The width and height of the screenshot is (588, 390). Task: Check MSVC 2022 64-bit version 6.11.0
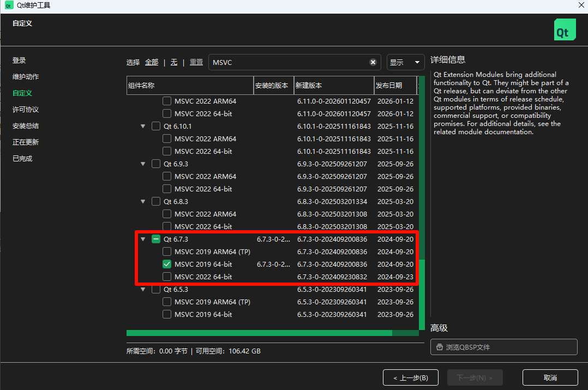(167, 113)
